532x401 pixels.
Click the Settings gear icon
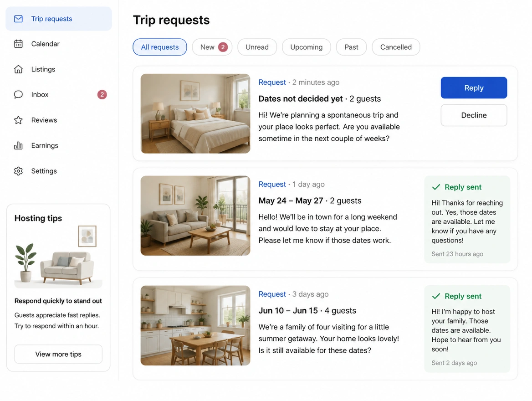[x=18, y=171]
